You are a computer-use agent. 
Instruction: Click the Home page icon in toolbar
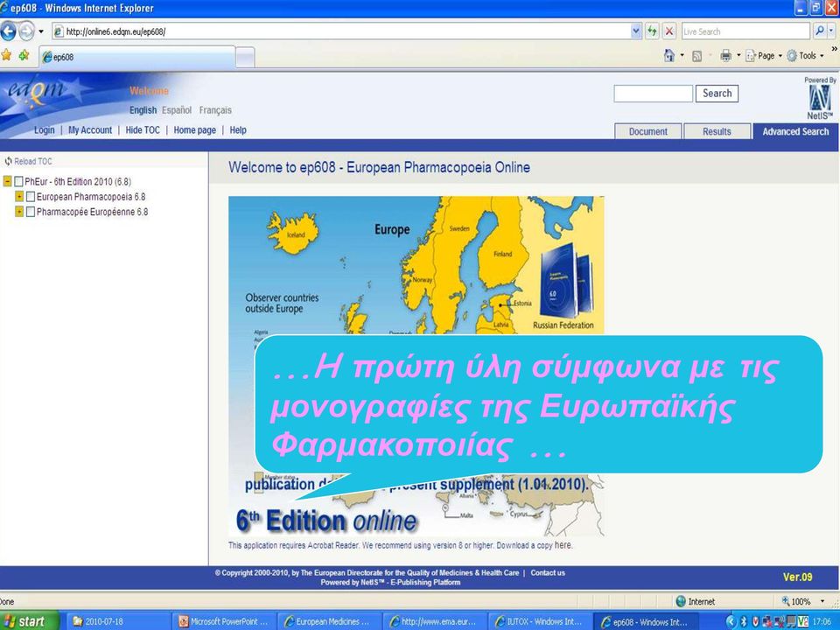click(669, 56)
